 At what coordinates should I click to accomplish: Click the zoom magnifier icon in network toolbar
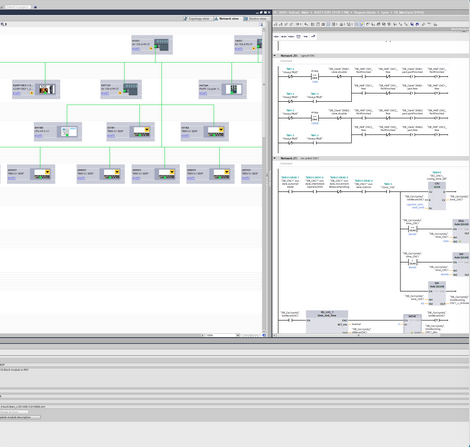[x=2, y=24]
